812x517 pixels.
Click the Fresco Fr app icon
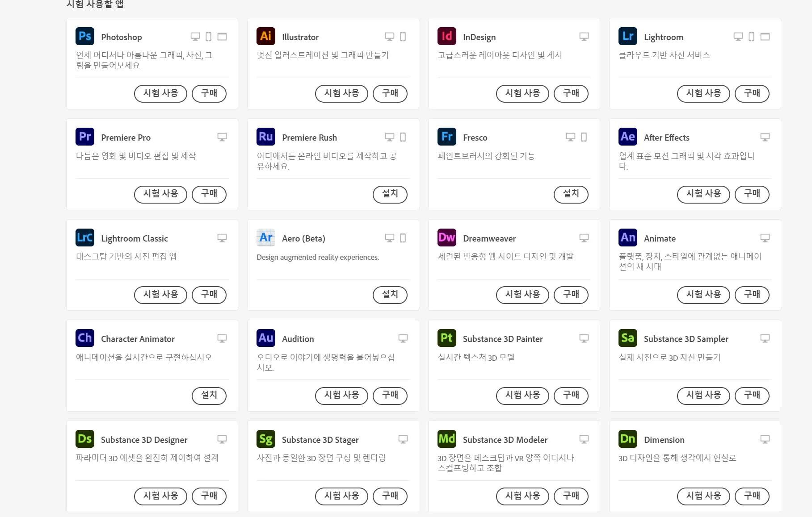[447, 137]
